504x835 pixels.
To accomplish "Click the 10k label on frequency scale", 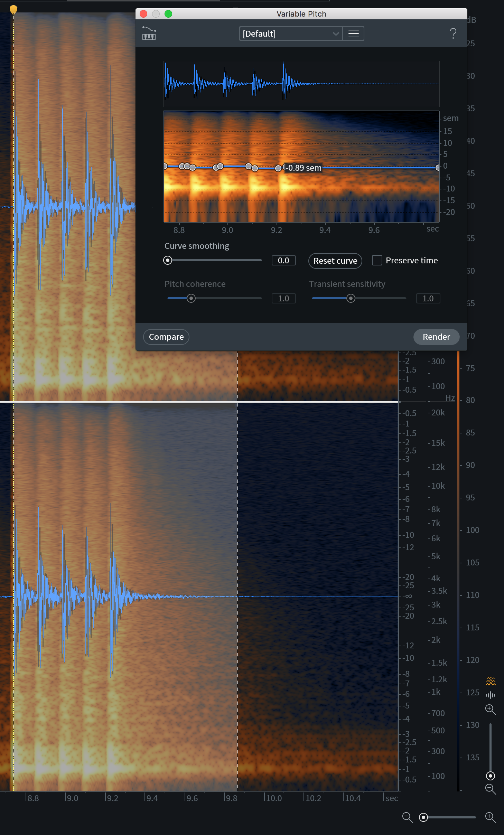I will (438, 486).
